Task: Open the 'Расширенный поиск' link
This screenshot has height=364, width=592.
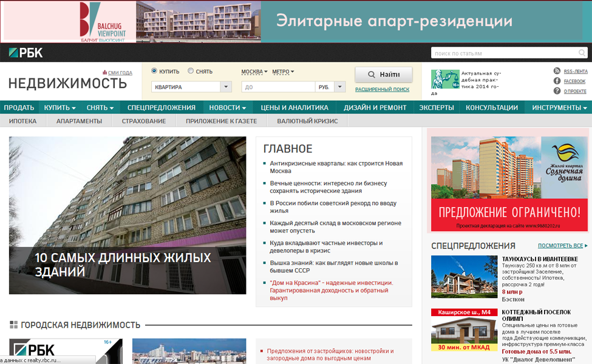Action: click(382, 89)
